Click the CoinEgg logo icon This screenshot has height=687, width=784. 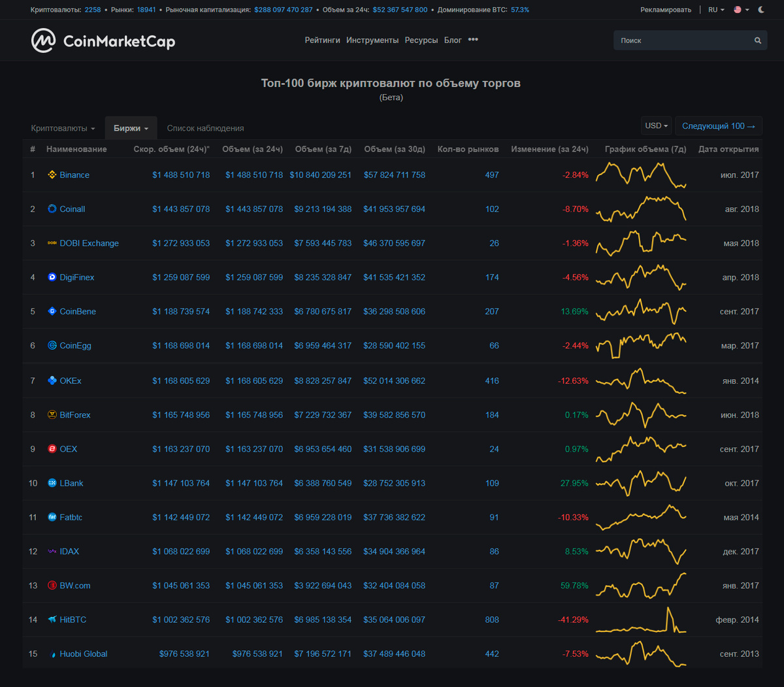pos(52,345)
